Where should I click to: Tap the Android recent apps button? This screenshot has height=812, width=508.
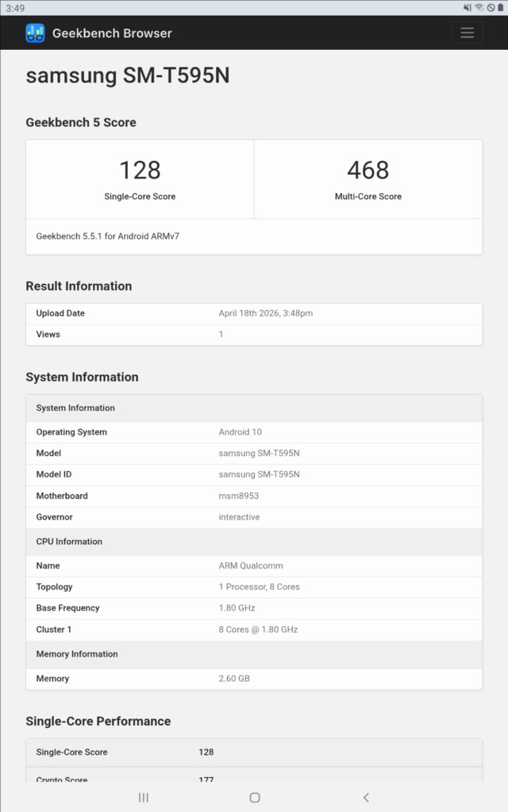tap(144, 798)
